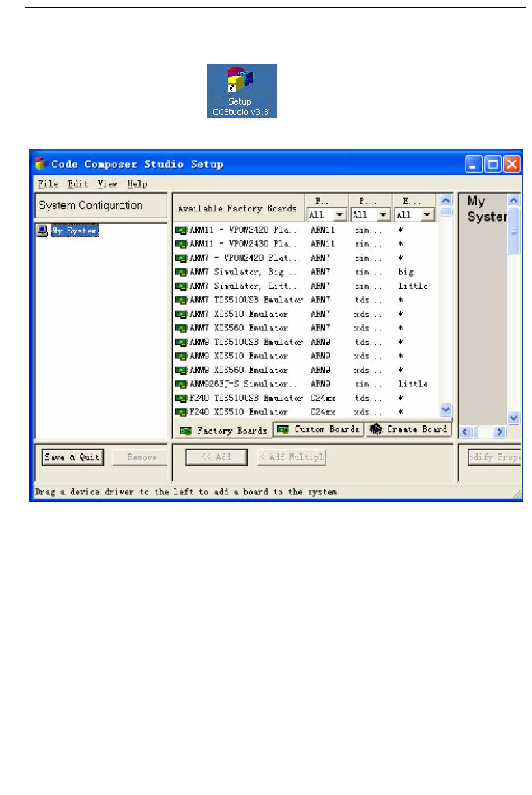Image resolution: width=532 pixels, height=795 pixels.
Task: Select the ARM7 XDS560 Emulator board row
Action: click(306, 328)
